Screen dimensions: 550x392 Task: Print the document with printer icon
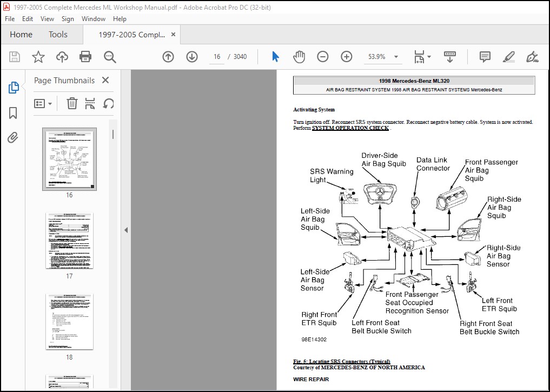point(85,57)
